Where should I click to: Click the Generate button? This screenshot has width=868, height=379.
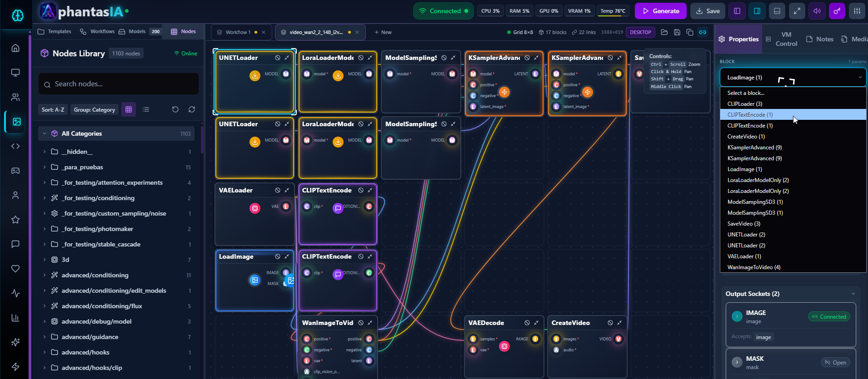coord(661,11)
